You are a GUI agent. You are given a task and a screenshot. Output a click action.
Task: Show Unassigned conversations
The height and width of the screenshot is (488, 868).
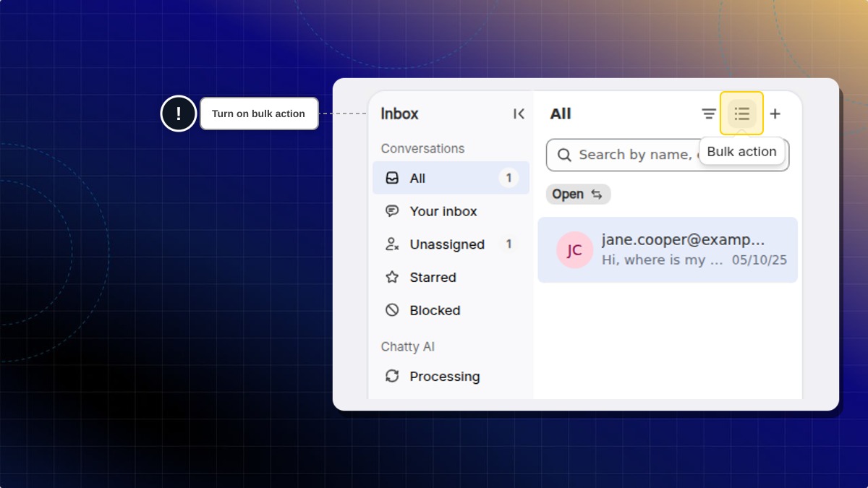[451, 244]
